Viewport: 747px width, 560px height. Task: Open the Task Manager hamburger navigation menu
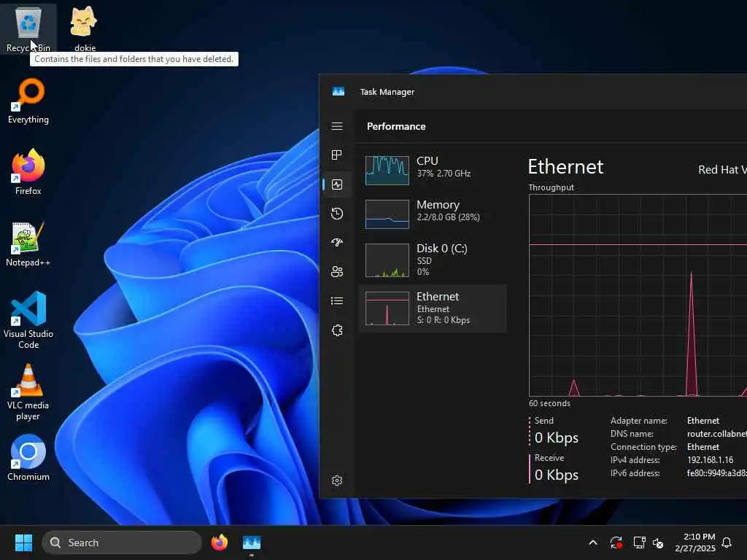point(337,126)
